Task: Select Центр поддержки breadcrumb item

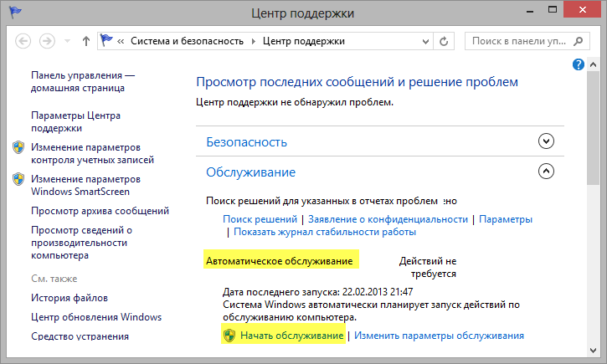Action: click(x=303, y=41)
